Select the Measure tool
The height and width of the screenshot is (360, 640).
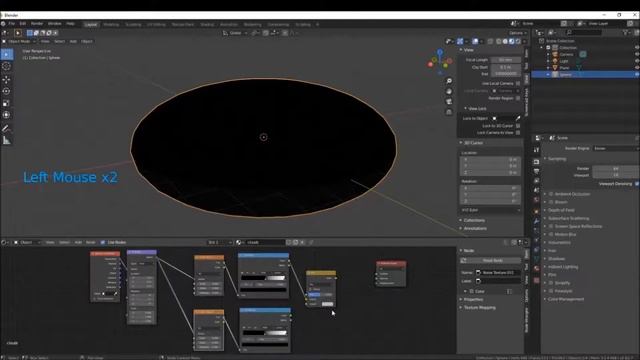click(7, 140)
